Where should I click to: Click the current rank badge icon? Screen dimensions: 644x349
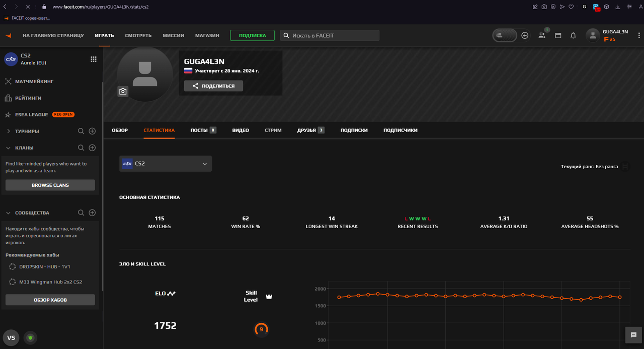point(625,166)
